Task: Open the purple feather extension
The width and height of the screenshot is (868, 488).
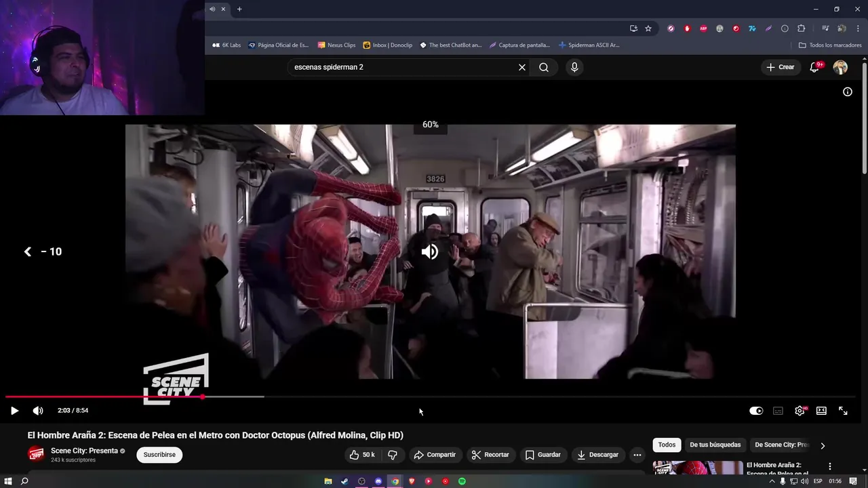Action: click(x=768, y=28)
